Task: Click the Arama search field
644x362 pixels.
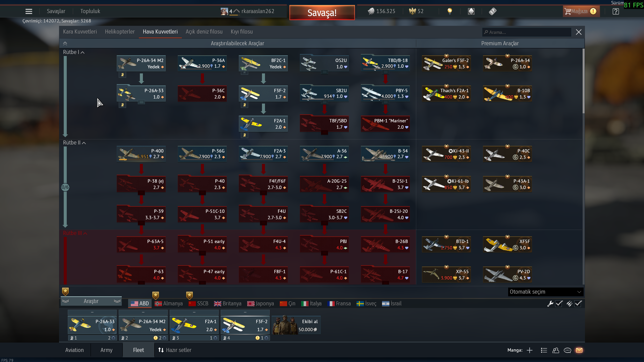Action: coord(527,32)
